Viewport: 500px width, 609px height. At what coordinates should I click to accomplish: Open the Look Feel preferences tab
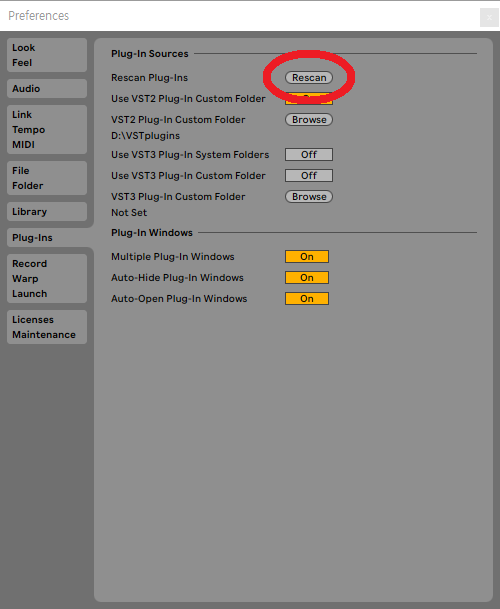pyautogui.click(x=47, y=55)
